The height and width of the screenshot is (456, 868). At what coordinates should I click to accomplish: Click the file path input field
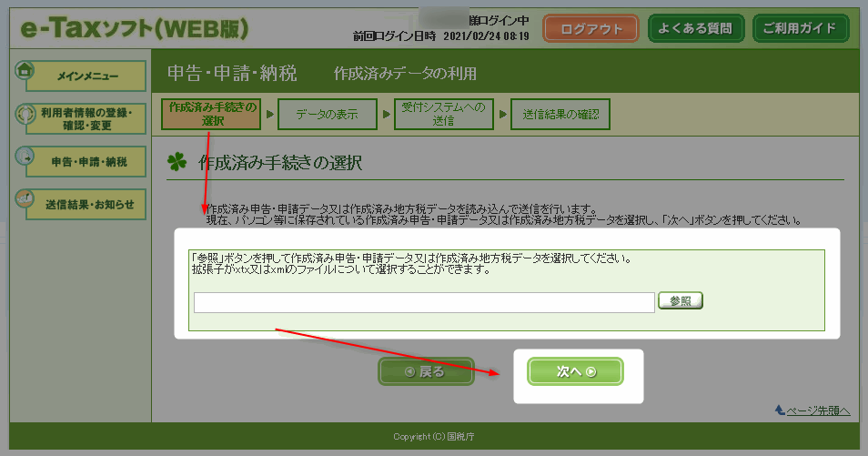click(x=424, y=302)
